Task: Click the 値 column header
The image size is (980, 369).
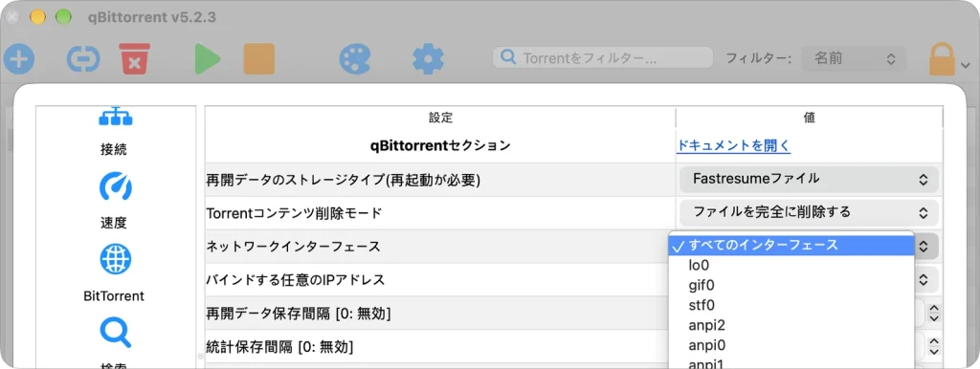Action: pyautogui.click(x=809, y=118)
